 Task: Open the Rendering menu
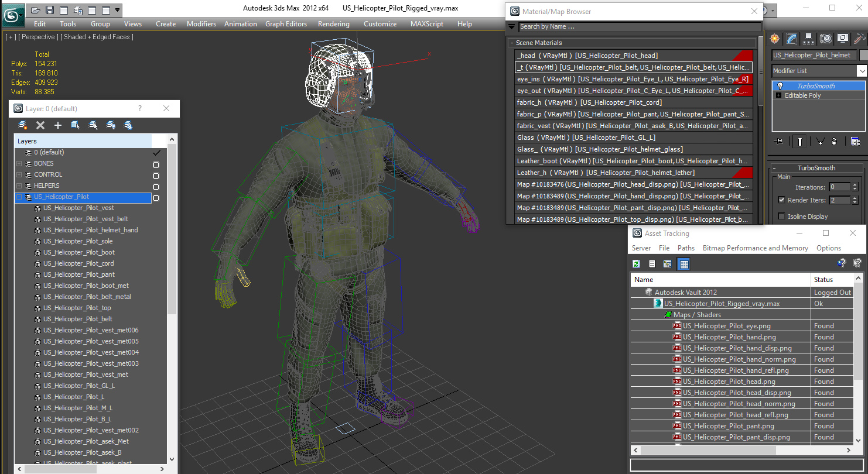coord(334,24)
